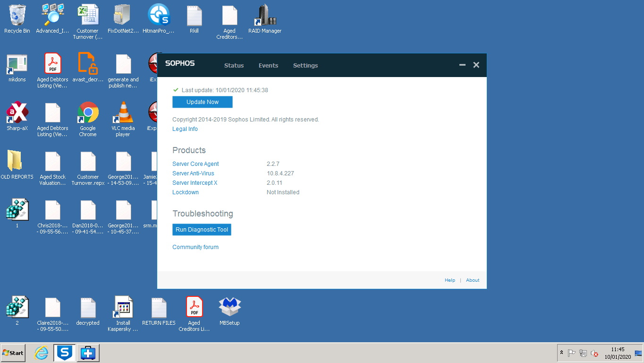The width and height of the screenshot is (644, 363).
Task: Open the Events tab in Sophos
Action: point(268,66)
